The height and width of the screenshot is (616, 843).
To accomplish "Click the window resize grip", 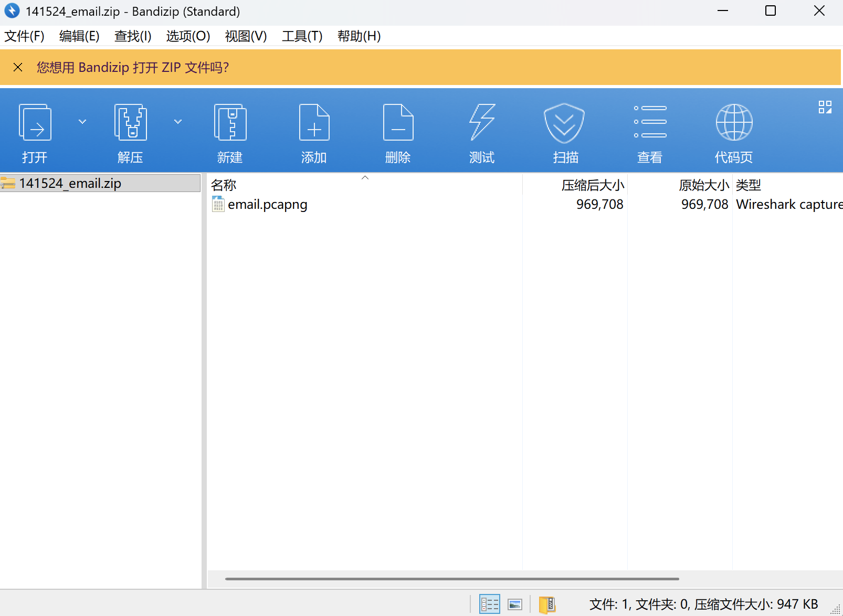I will [x=836, y=609].
